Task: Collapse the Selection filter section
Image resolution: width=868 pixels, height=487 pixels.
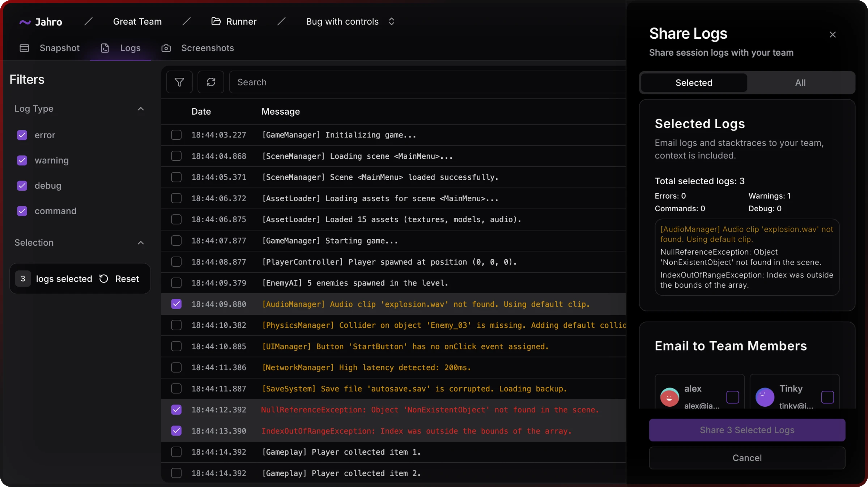Action: click(141, 243)
